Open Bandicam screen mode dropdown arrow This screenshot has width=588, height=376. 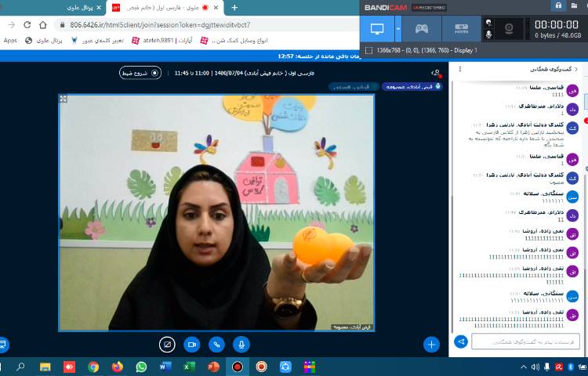tap(397, 29)
